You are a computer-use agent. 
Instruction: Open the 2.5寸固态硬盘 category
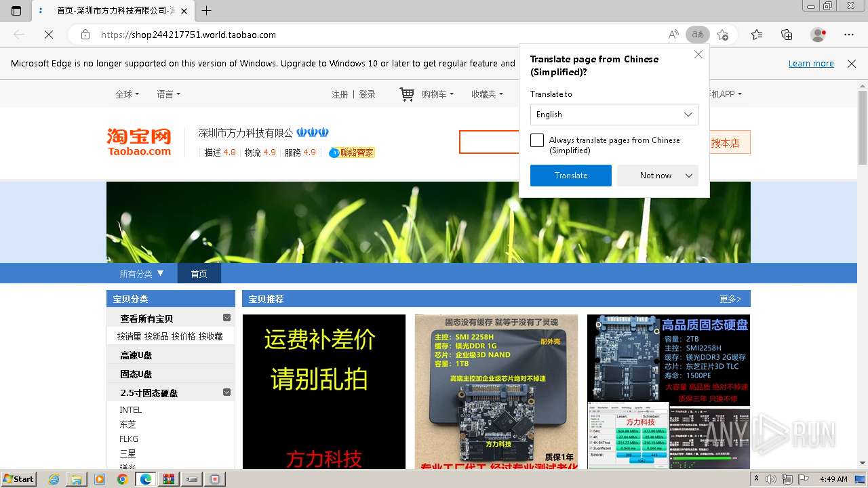click(x=149, y=393)
